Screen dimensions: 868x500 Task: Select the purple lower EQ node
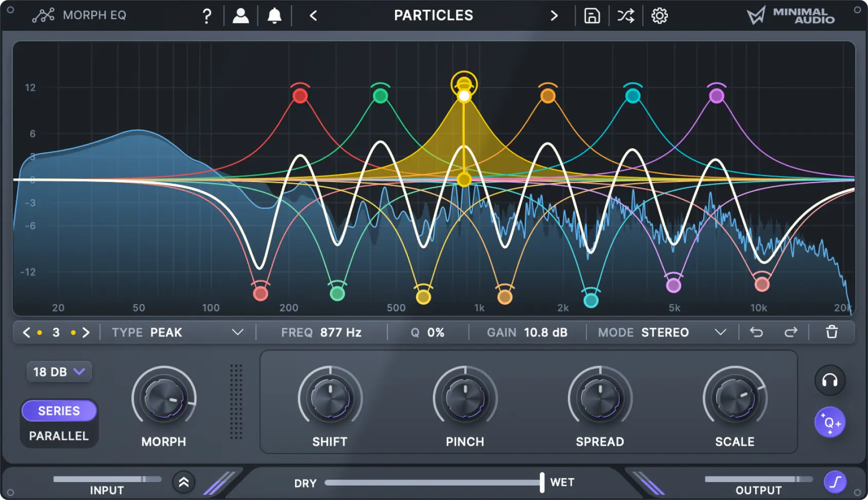click(x=674, y=285)
